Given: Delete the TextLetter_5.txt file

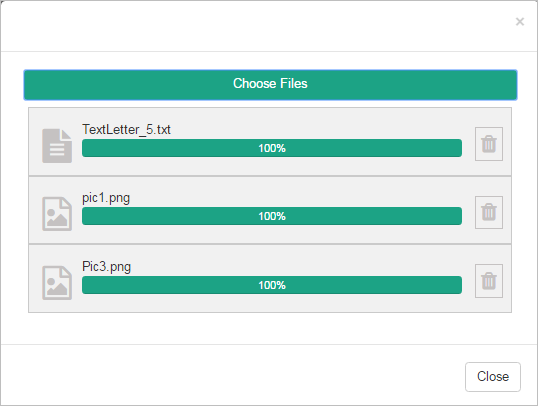Looking at the screenshot, I should coord(489,144).
